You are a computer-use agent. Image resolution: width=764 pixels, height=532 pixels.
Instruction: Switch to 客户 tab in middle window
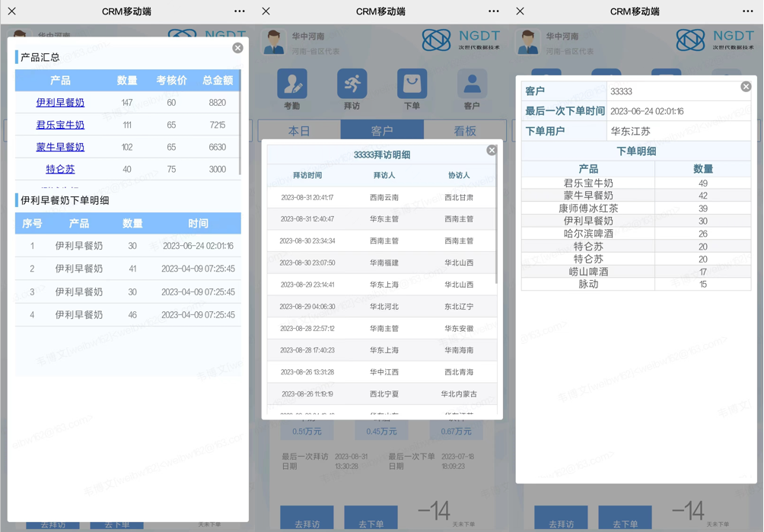coord(382,131)
